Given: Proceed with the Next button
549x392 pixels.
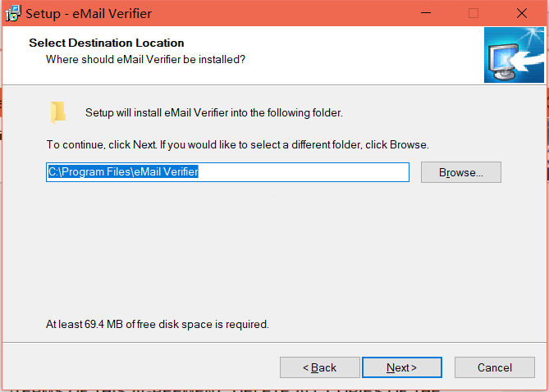Looking at the screenshot, I should 402,367.
